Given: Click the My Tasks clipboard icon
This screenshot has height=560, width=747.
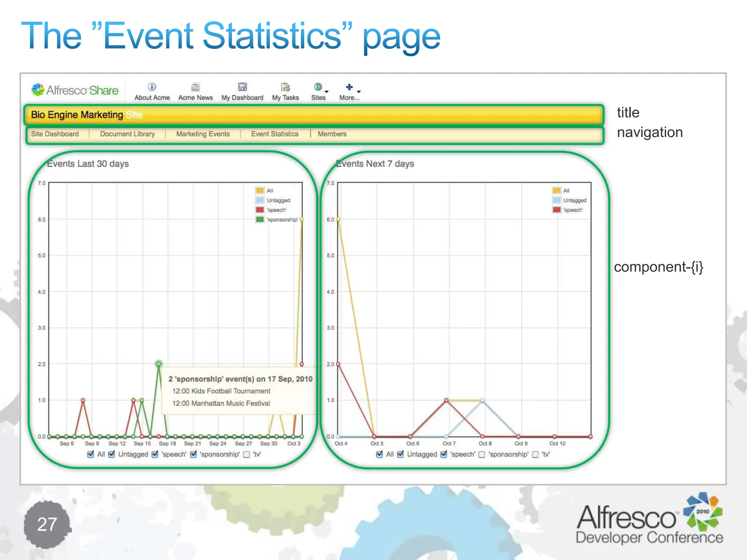Looking at the screenshot, I should [285, 87].
